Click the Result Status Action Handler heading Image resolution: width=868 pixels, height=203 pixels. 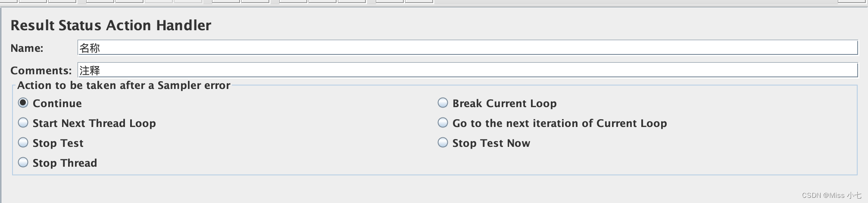(111, 25)
